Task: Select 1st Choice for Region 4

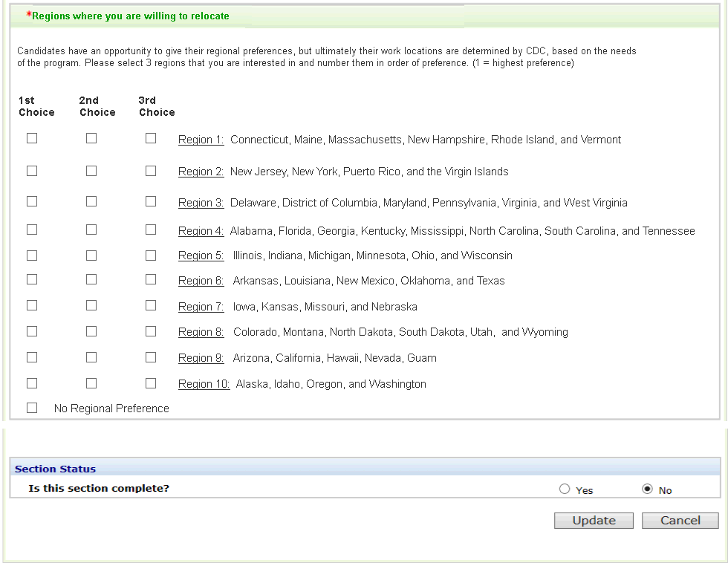Action: point(32,230)
